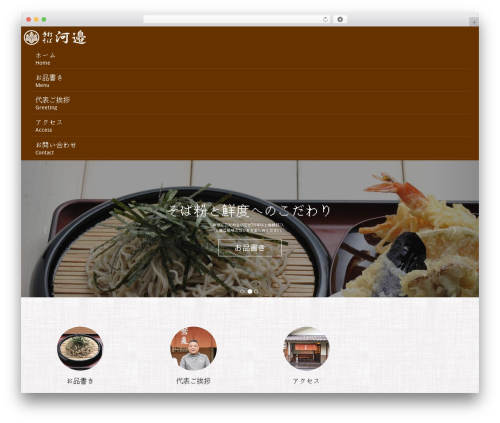Open the お品書き link below the soba image
Viewport: 500px width, 423px height.
tap(80, 381)
